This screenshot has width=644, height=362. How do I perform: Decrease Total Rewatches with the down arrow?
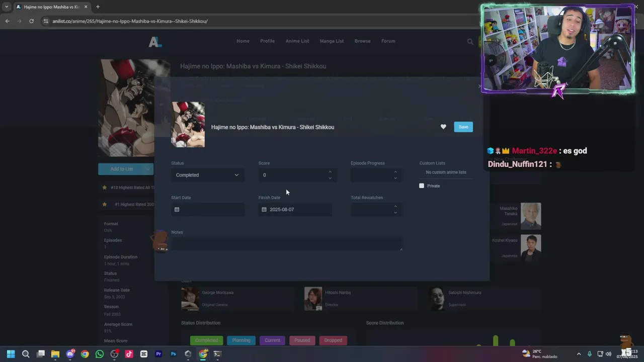point(395,212)
